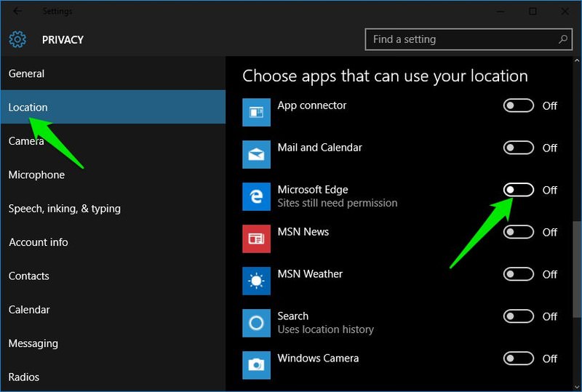582x392 pixels.
Task: Click the 'Microsoft Edge' app name
Action: coord(313,190)
